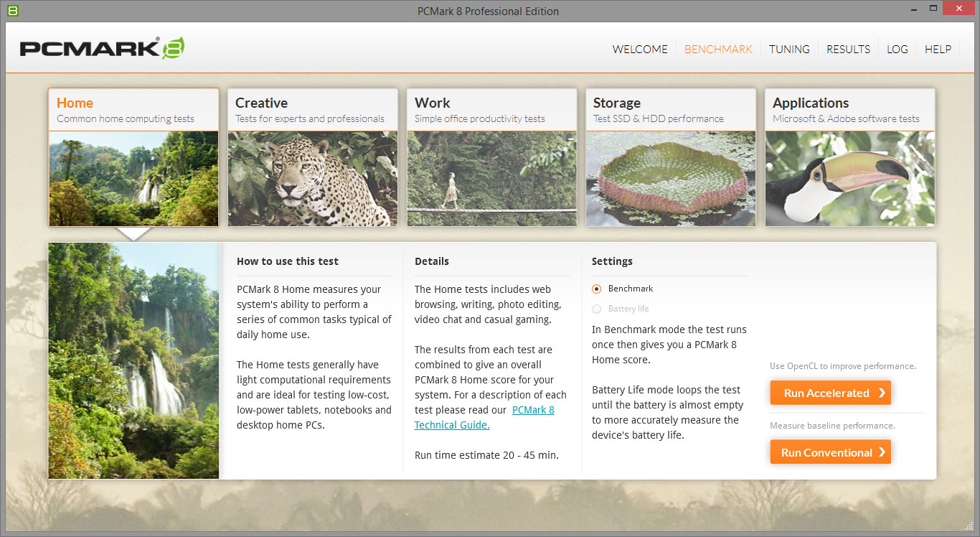Click 'Measure baseline performance.' text
The width and height of the screenshot is (980, 537).
point(832,426)
